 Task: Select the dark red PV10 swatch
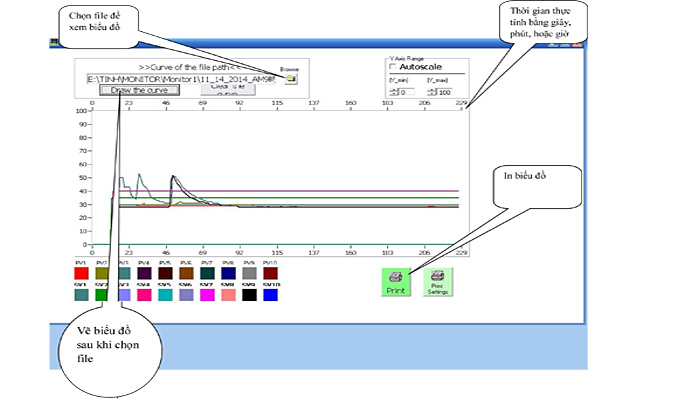click(x=270, y=273)
